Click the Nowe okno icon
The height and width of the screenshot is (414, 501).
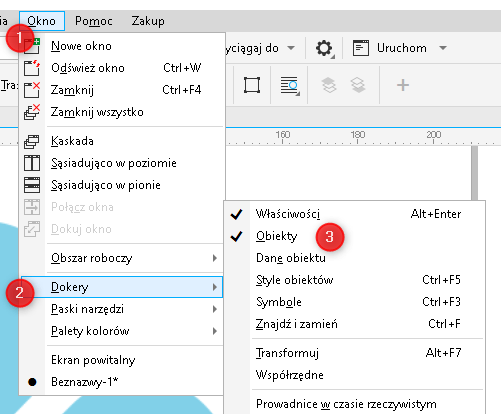click(32, 46)
